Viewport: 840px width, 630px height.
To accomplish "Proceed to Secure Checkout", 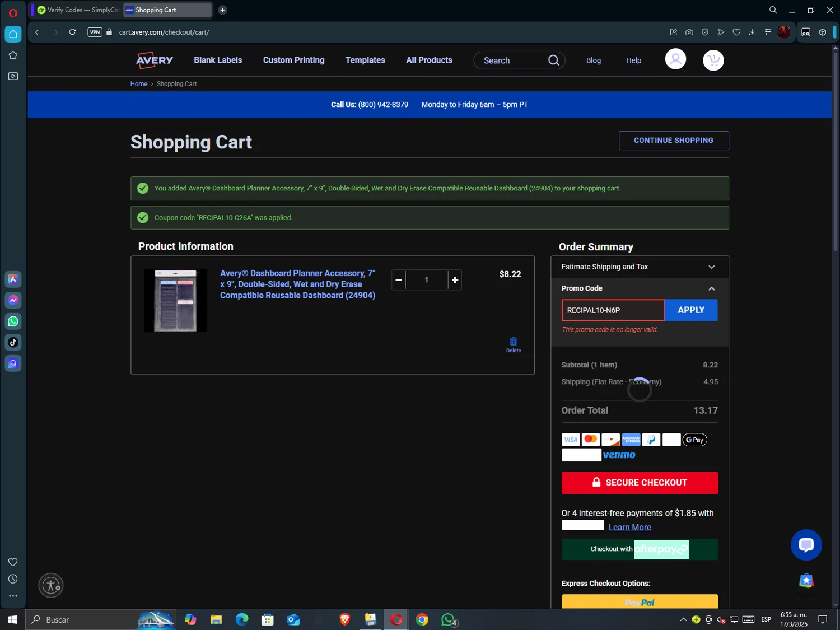I will [640, 483].
